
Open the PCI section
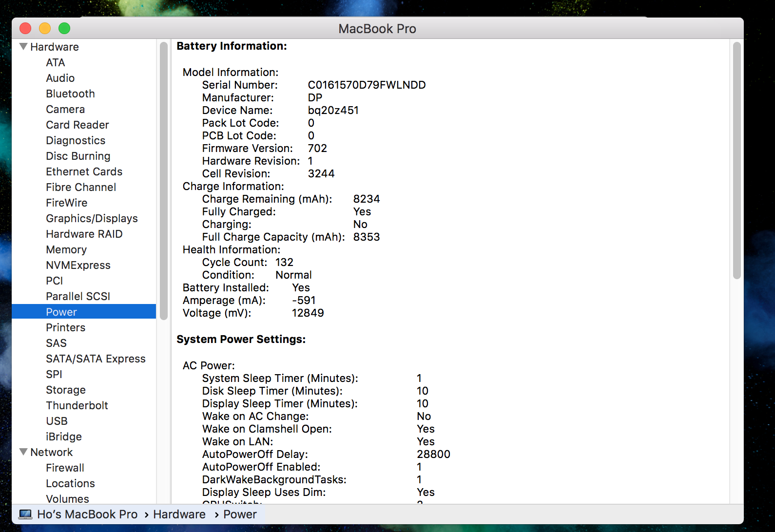pyautogui.click(x=55, y=281)
